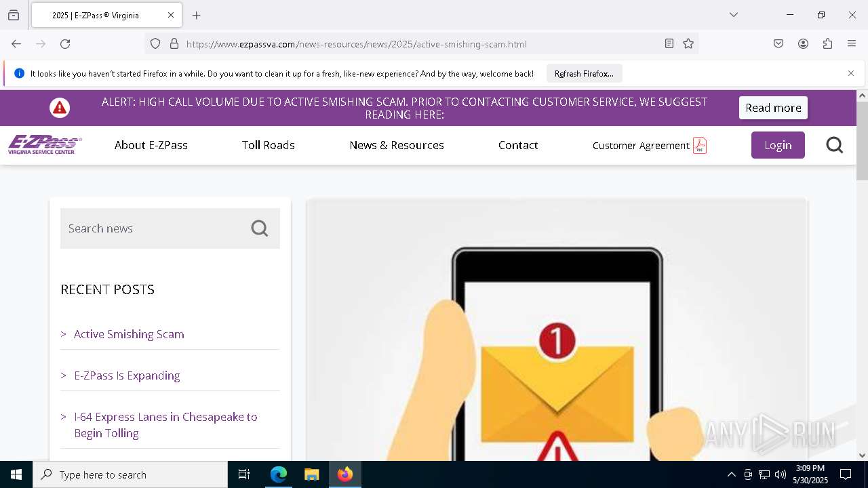Click the purple Login button
The image size is (868, 488).
[778, 145]
